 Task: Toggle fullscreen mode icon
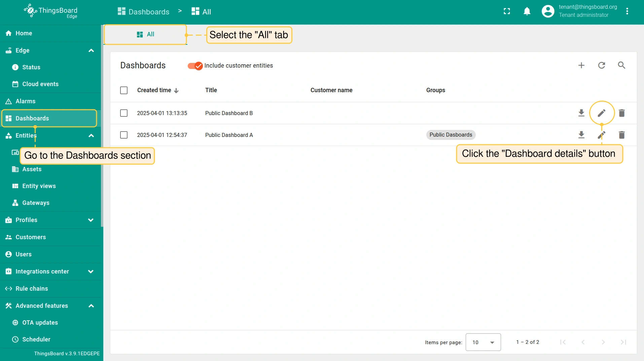(x=507, y=11)
